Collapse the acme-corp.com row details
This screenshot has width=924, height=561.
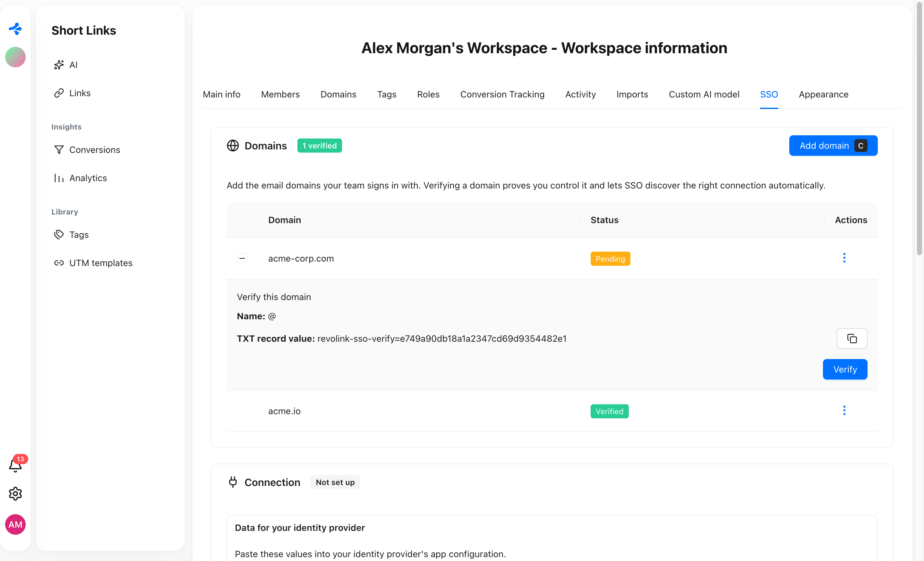[242, 258]
